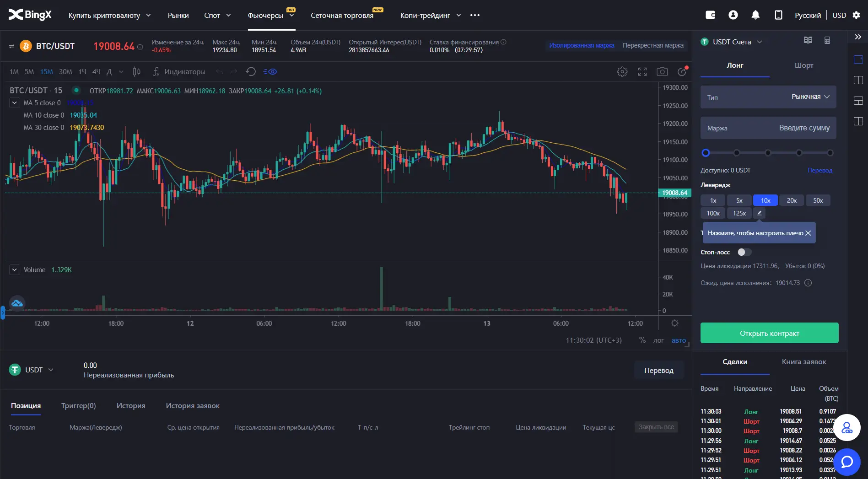Open the live chat support bubble
This screenshot has height=479, width=868.
[847, 462]
